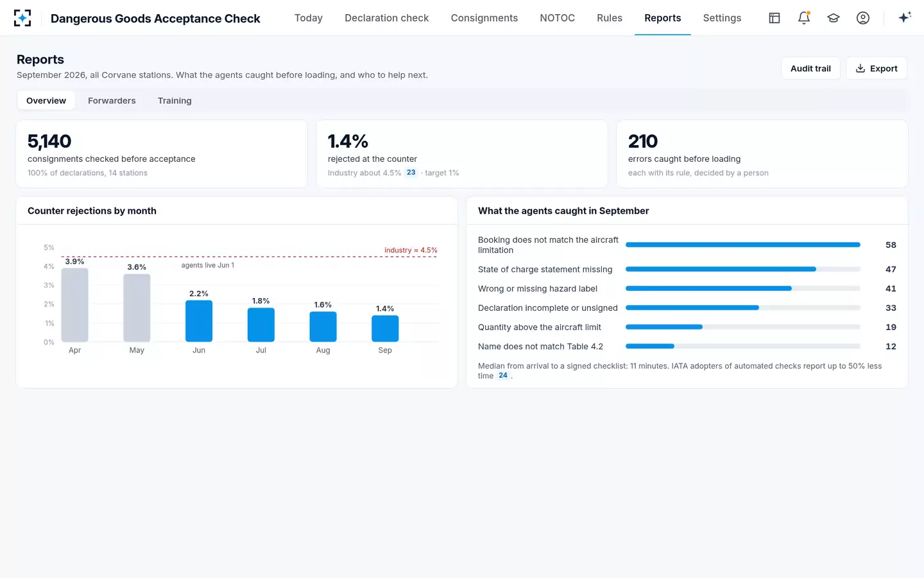Click the app logo icon beside the title

tap(22, 18)
